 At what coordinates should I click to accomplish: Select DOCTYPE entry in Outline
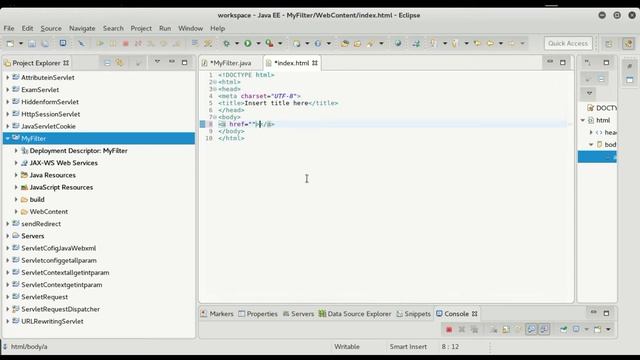tap(602, 108)
